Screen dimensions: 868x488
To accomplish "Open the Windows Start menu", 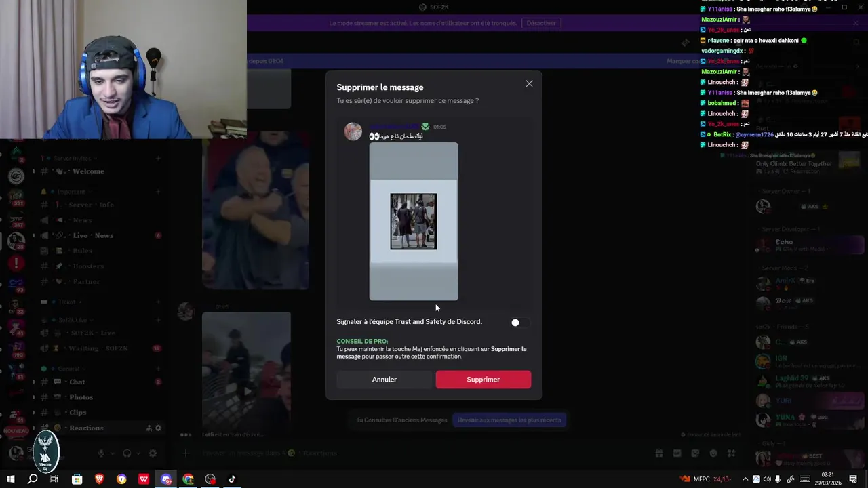I will click(x=11, y=479).
